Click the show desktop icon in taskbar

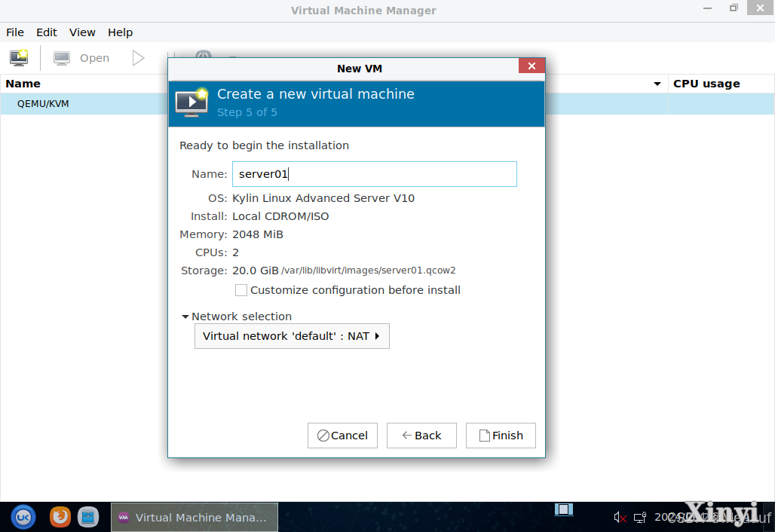(563, 509)
